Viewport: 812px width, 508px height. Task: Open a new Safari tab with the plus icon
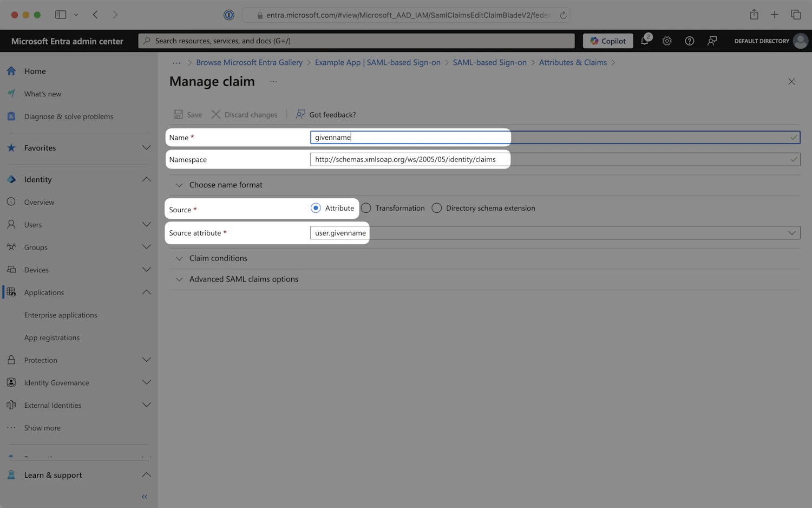coord(775,15)
